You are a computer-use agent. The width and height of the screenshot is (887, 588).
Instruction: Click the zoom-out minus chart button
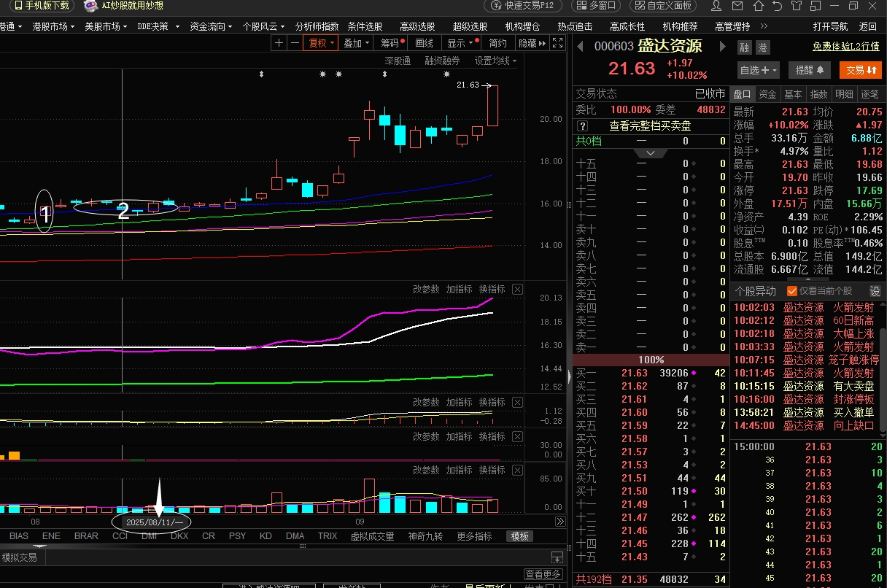(x=294, y=43)
